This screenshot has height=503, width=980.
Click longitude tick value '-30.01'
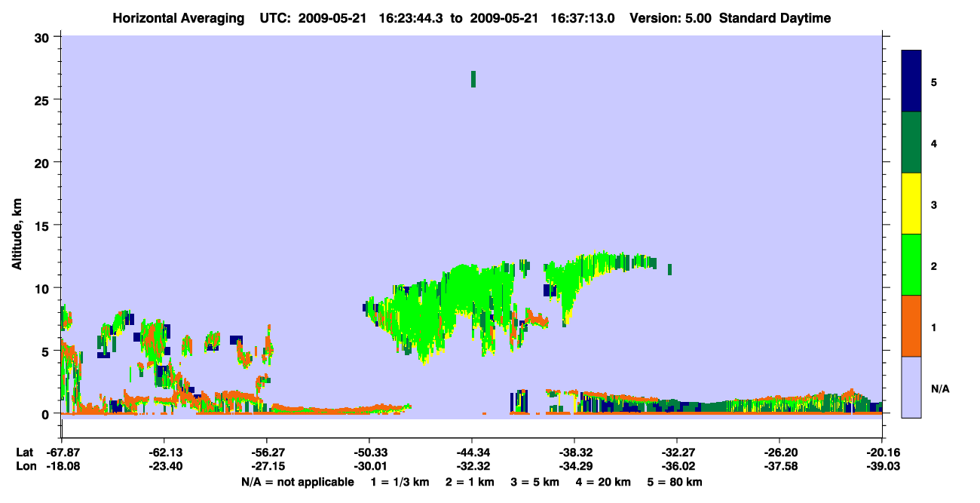coord(369,467)
